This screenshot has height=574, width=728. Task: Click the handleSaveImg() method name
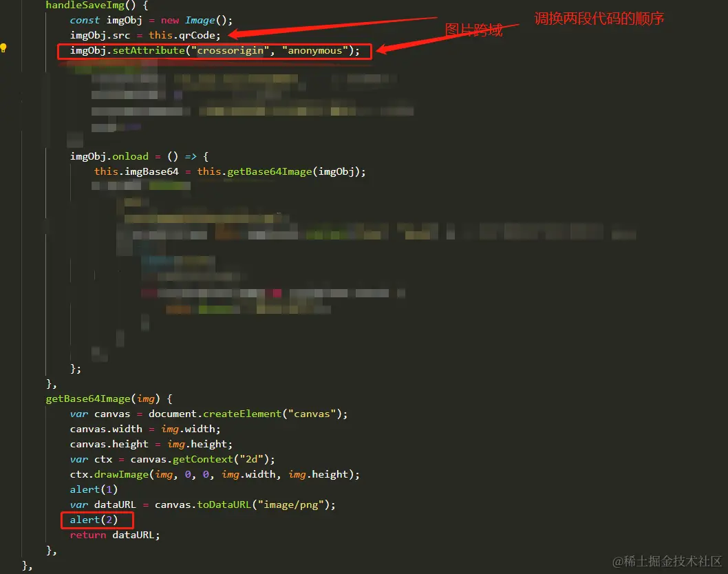85,6
